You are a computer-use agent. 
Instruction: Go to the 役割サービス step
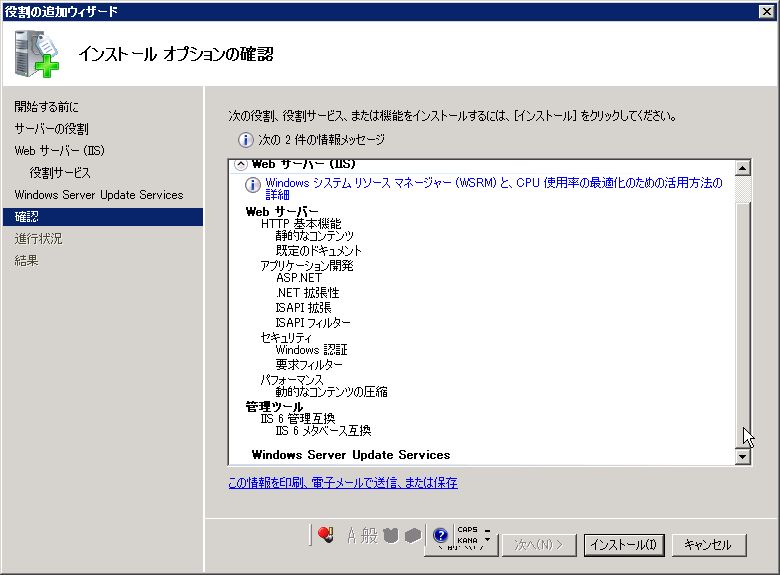click(x=60, y=173)
